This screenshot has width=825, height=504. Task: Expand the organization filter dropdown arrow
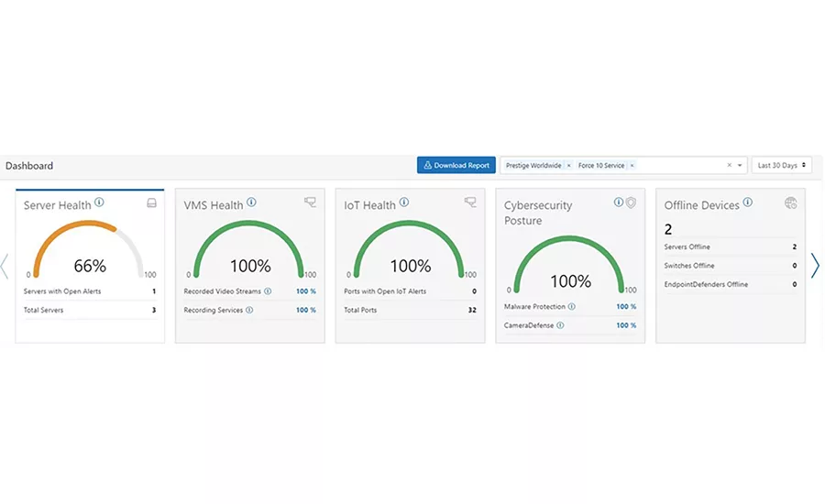pos(740,165)
